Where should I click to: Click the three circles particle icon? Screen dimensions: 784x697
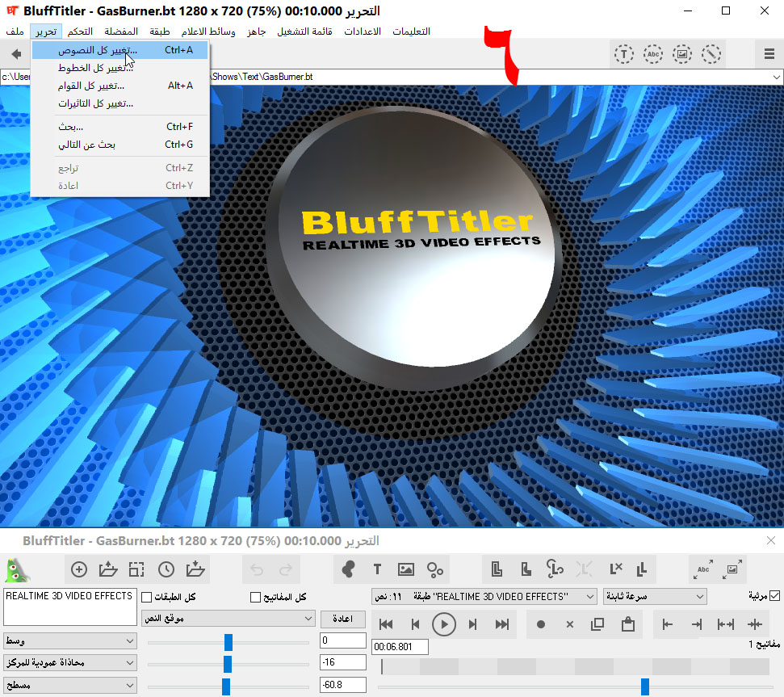[435, 569]
